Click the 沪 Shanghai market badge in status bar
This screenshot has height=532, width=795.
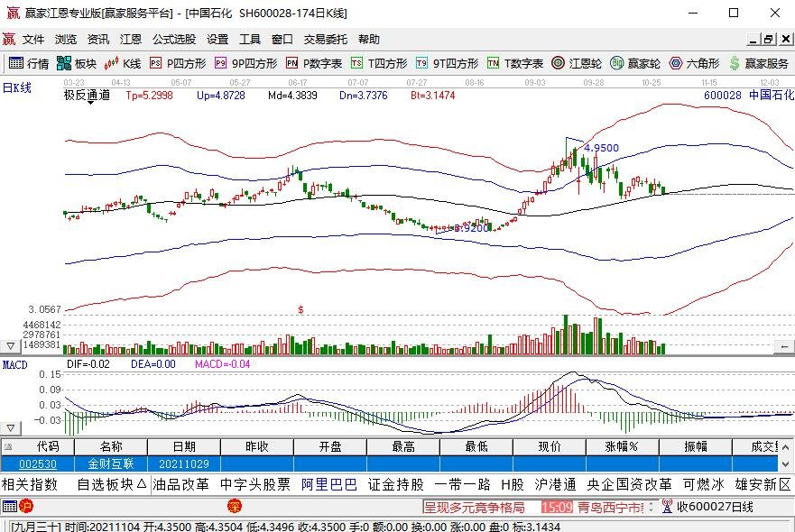tap(26, 506)
